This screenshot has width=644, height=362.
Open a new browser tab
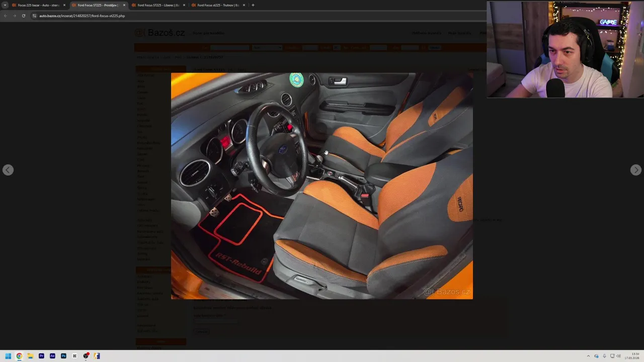click(x=253, y=5)
